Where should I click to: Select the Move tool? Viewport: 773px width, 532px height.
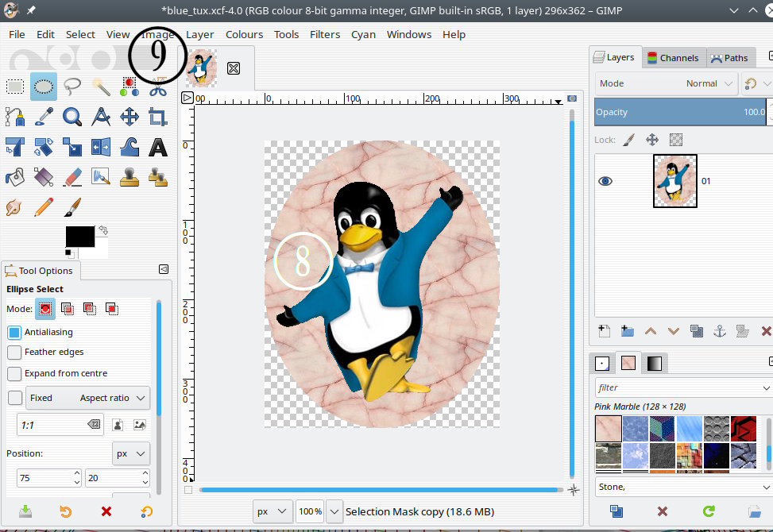pyautogui.click(x=129, y=118)
